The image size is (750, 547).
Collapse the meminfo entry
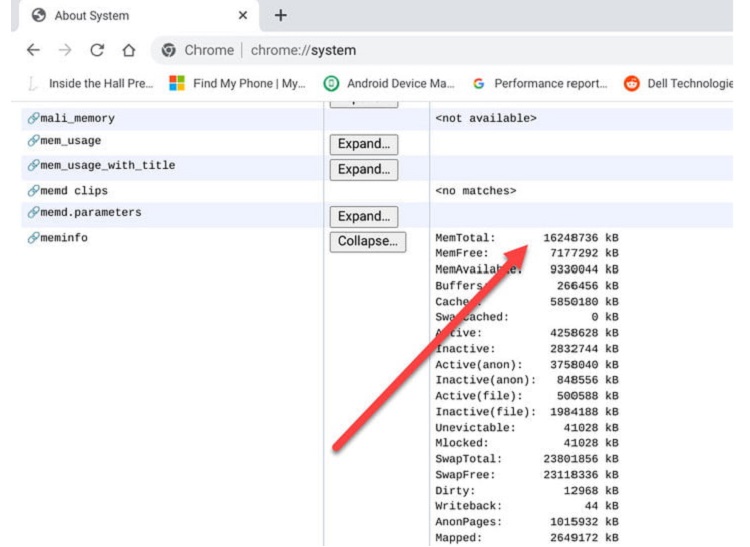point(367,241)
